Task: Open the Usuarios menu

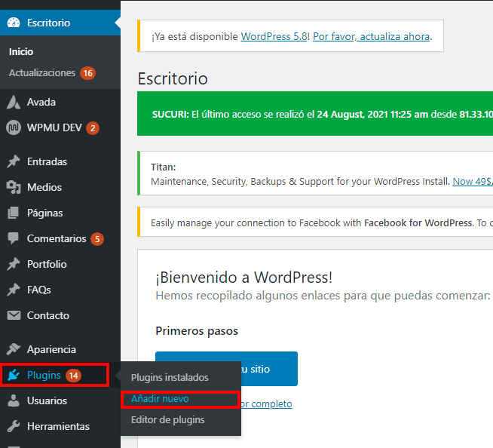Action: click(x=60, y=400)
